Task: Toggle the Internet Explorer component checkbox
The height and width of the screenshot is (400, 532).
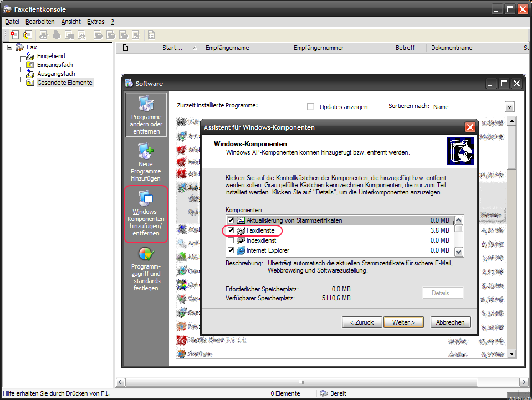Action: (x=231, y=250)
